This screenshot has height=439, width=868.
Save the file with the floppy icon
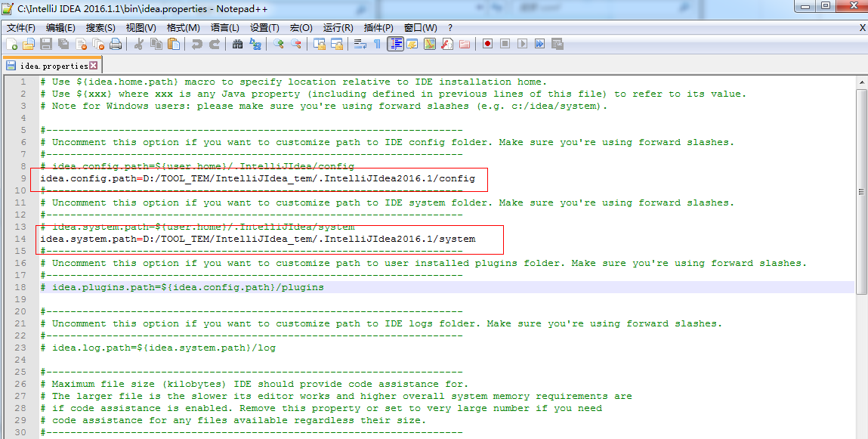pos(46,45)
